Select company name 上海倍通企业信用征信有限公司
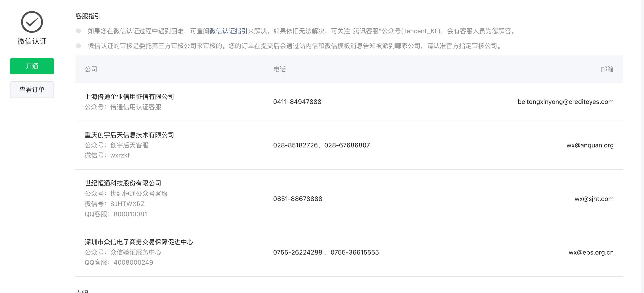This screenshot has width=644, height=293. [x=129, y=97]
